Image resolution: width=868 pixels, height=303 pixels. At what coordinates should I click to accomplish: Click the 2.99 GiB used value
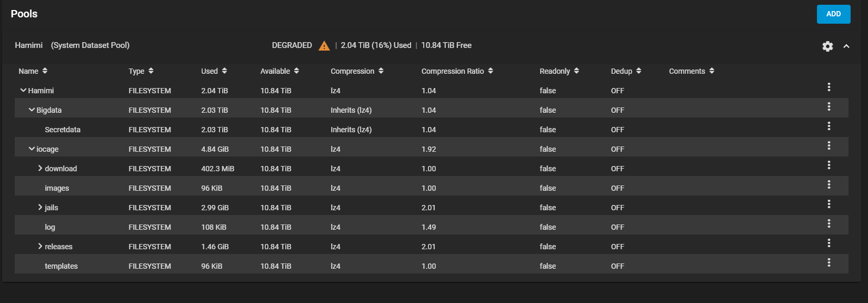click(x=215, y=208)
